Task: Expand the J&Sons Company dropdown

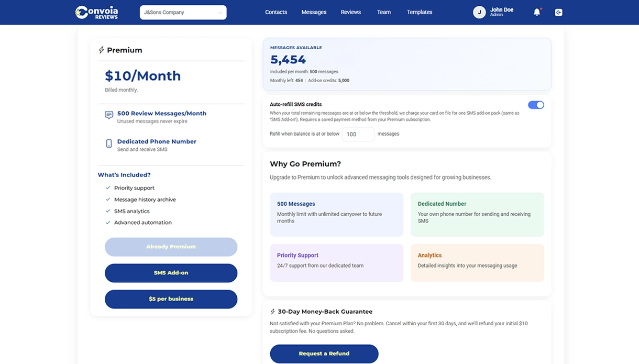Action: (x=183, y=12)
